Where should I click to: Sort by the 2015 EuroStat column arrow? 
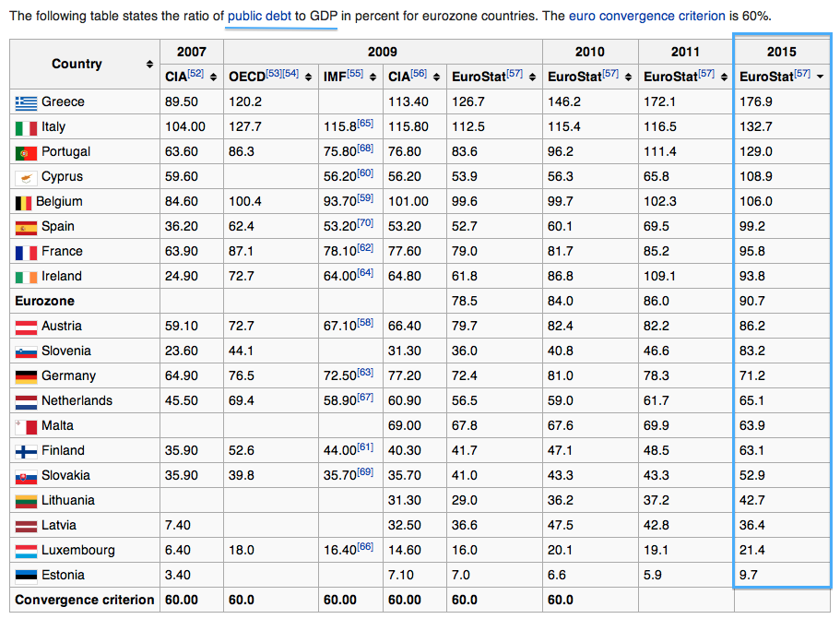[821, 77]
